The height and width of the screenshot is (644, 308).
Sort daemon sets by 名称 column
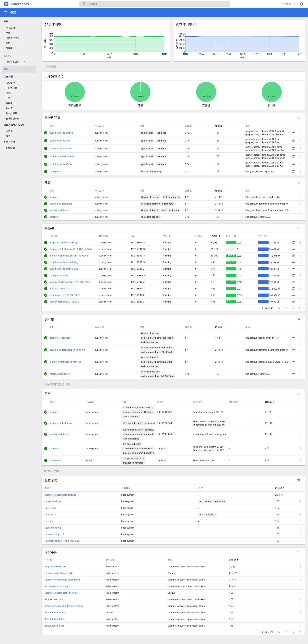(53, 125)
